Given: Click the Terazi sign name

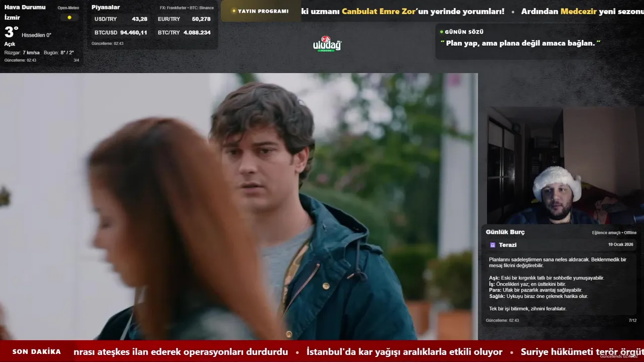Looking at the screenshot, I should [x=508, y=245].
